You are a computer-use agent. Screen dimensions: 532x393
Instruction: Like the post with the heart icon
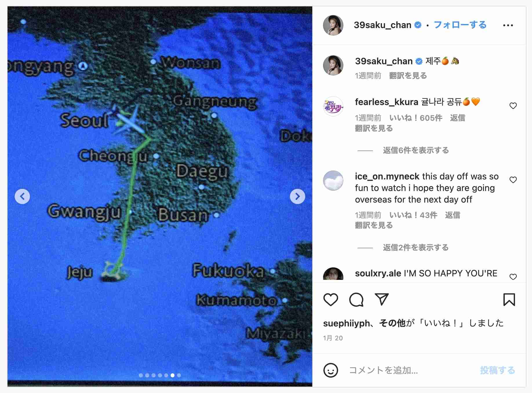331,300
